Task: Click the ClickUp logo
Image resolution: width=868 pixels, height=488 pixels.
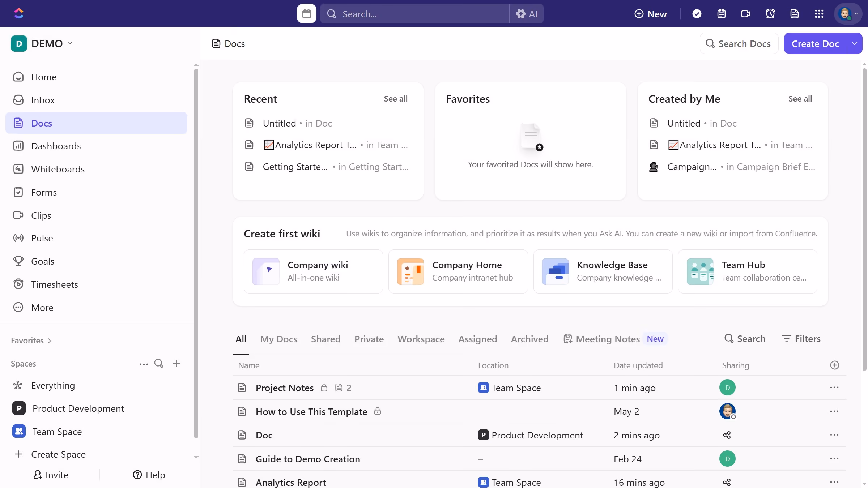Action: pyautogui.click(x=19, y=13)
